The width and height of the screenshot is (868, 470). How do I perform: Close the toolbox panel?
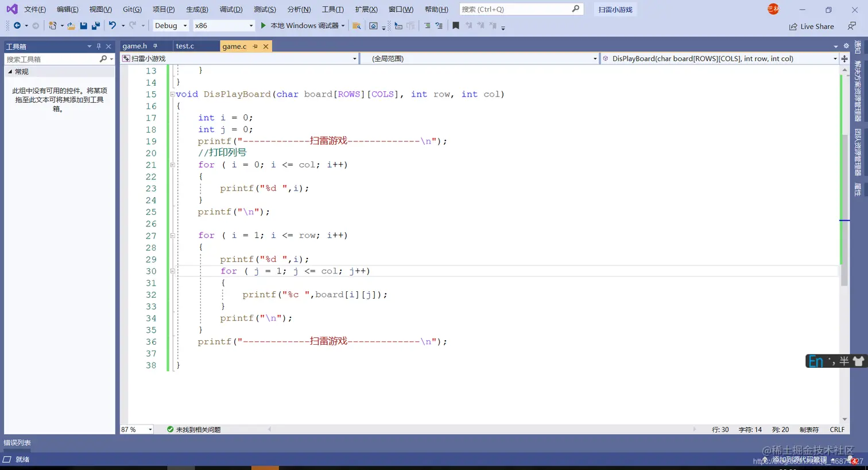[108, 46]
